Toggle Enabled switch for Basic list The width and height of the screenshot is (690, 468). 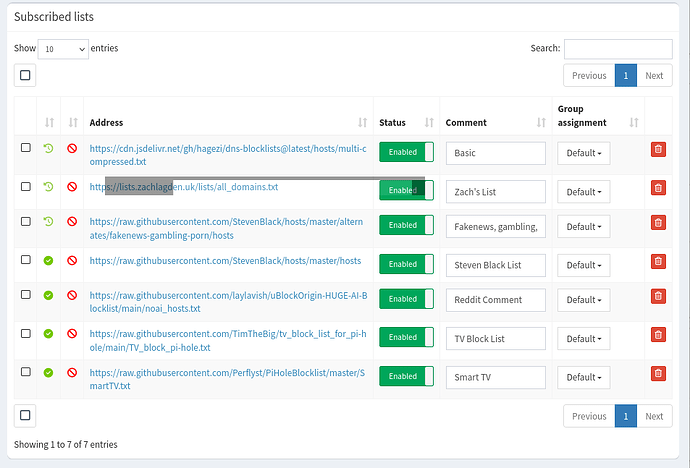click(x=406, y=153)
